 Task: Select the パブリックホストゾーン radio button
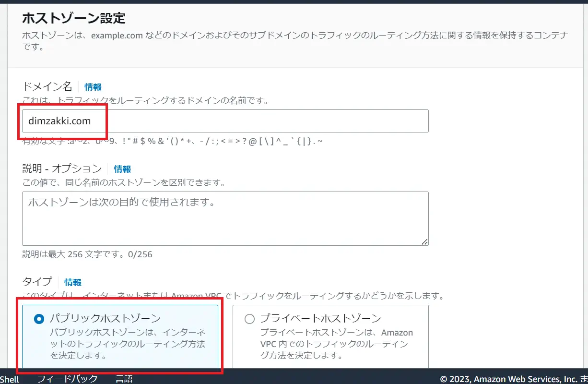39,319
